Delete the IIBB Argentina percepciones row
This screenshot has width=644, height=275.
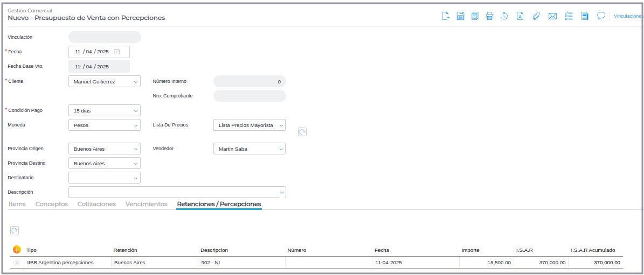(x=17, y=263)
